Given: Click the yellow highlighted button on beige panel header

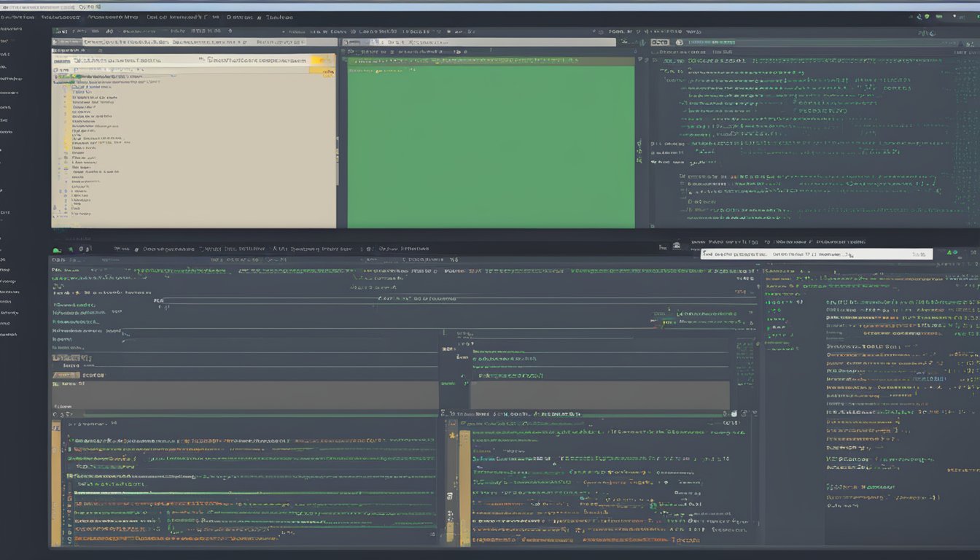Looking at the screenshot, I should (322, 61).
